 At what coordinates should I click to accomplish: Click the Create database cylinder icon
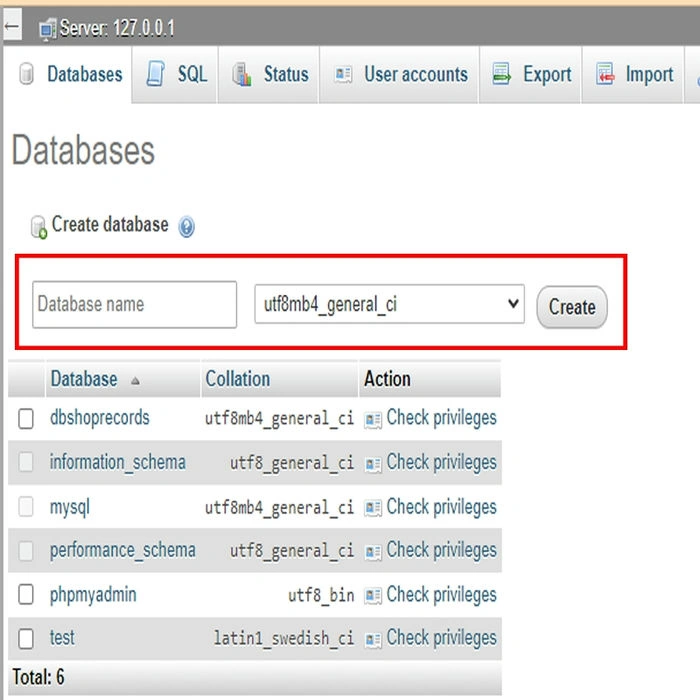pyautogui.click(x=39, y=227)
